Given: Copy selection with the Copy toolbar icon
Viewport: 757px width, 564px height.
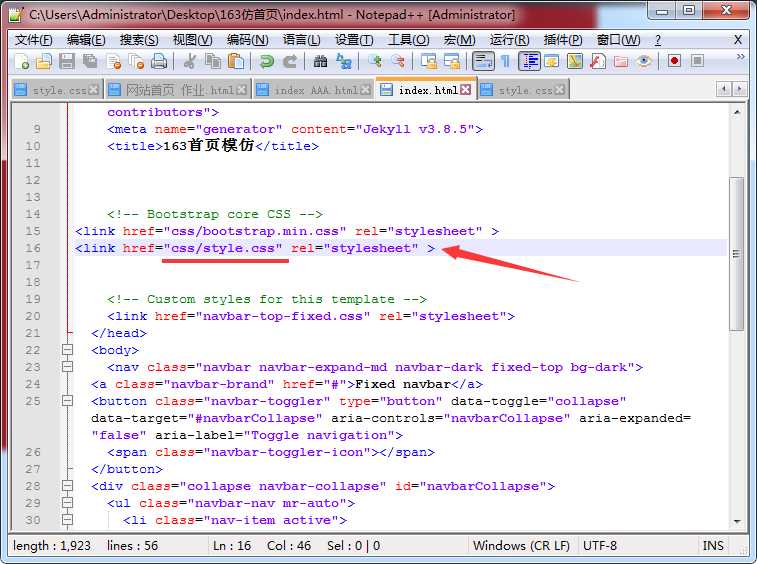Looking at the screenshot, I should point(213,61).
